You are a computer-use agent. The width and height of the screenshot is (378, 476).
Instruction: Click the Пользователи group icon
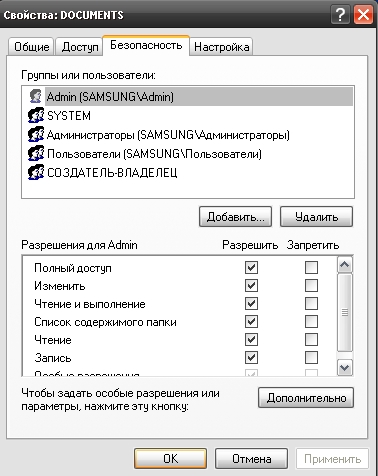click(36, 154)
